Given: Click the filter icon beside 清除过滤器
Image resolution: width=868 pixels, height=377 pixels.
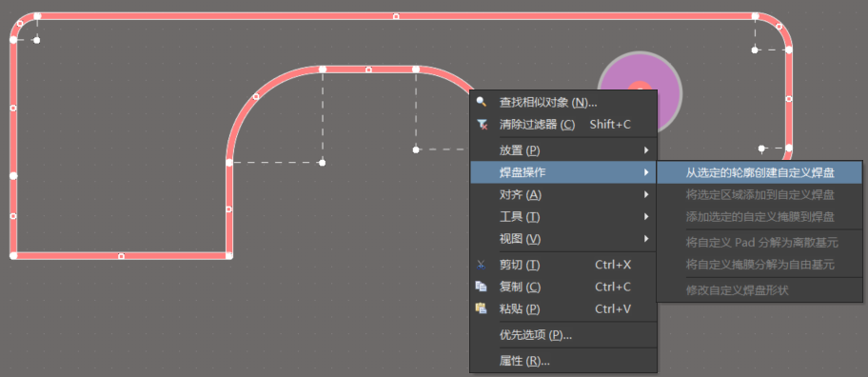Looking at the screenshot, I should (x=482, y=125).
